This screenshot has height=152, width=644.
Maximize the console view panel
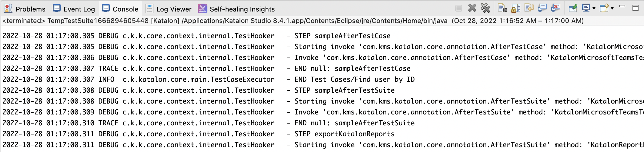coord(636,8)
